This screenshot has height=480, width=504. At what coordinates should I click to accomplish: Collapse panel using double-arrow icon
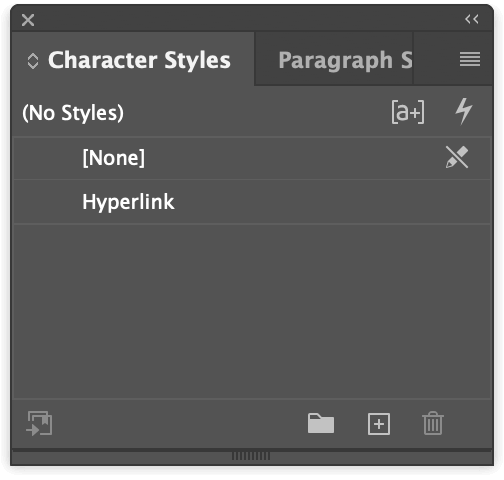point(472,19)
